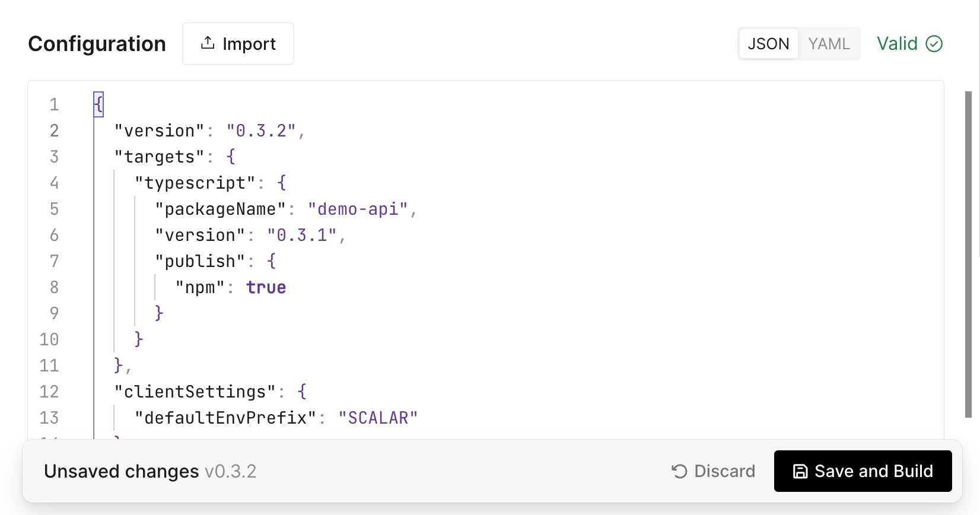Click the "0.3.2" version value on line 2
Screen dimensions: 980x515
pyautogui.click(x=261, y=131)
